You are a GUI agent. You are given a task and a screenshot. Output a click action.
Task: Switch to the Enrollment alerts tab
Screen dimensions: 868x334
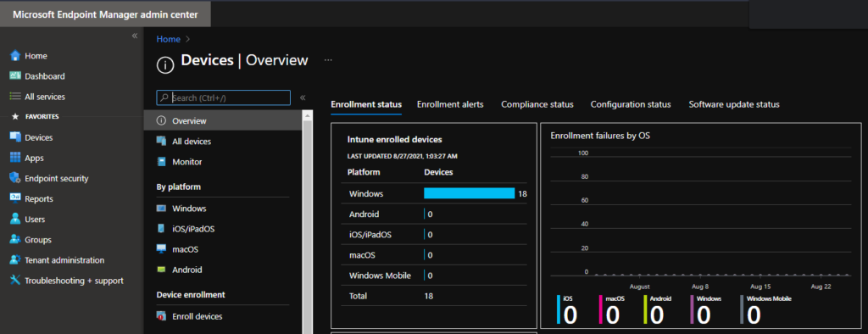coord(450,104)
